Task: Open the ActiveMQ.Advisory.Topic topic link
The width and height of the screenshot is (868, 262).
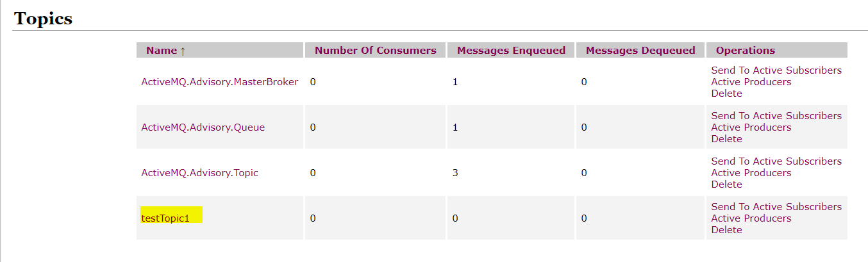Action: click(199, 173)
